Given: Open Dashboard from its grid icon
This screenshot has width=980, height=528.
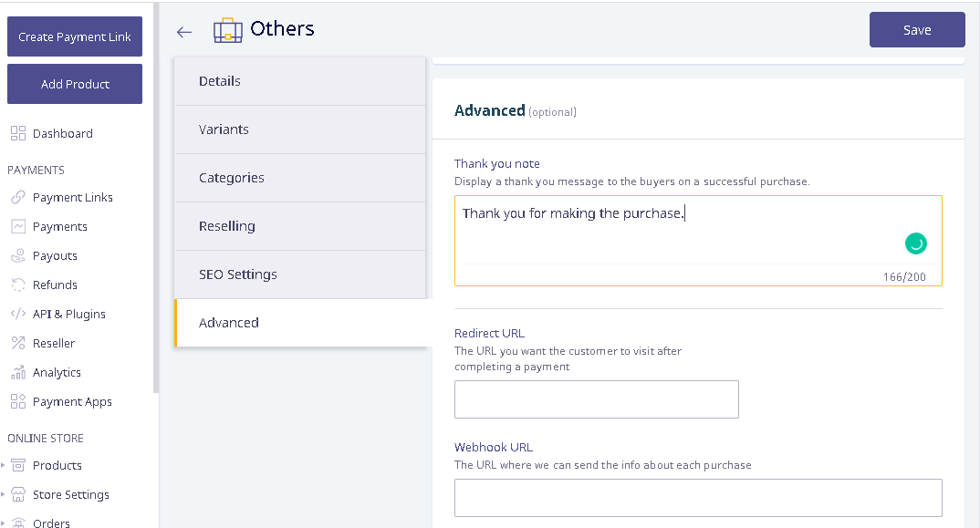Looking at the screenshot, I should click(18, 133).
